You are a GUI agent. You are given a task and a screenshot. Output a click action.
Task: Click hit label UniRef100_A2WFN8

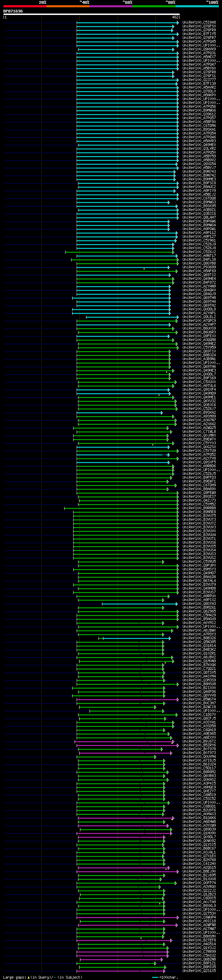199,925
